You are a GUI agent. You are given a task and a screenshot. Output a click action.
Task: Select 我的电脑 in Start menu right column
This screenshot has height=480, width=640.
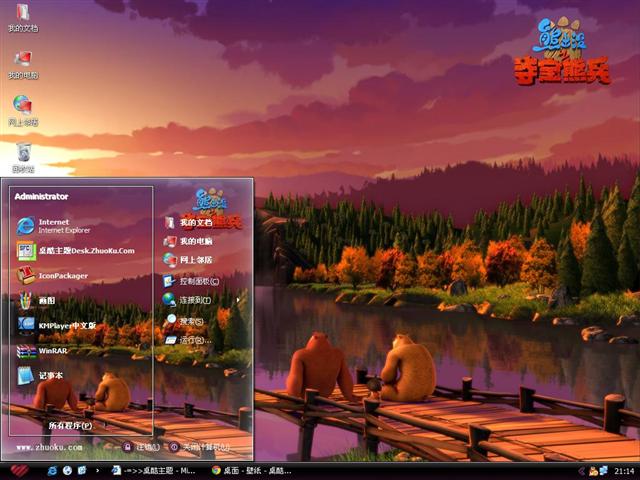(188, 241)
